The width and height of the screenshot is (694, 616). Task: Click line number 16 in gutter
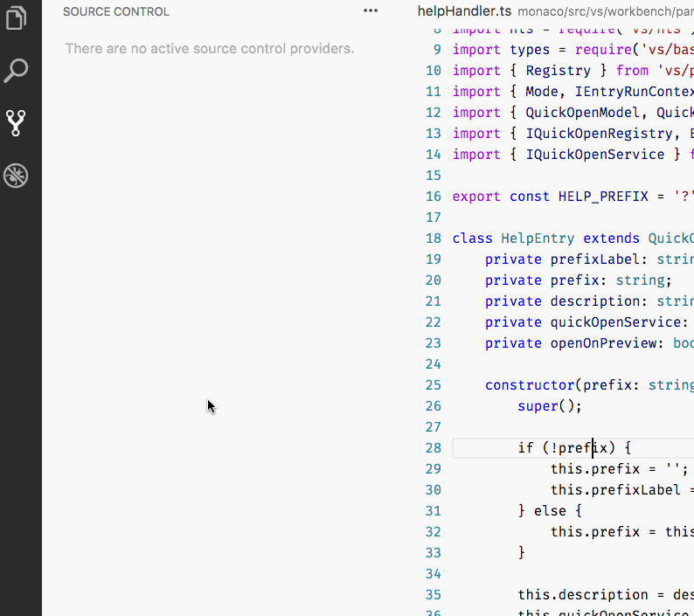tap(434, 196)
